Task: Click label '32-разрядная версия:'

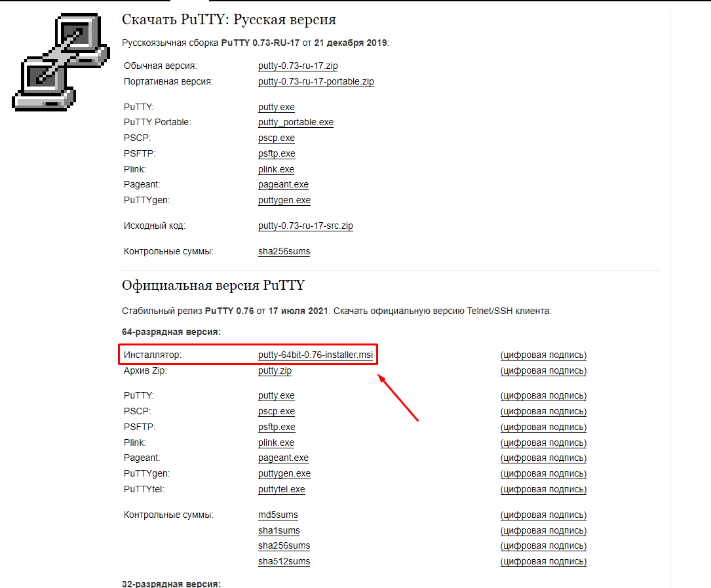Action: pyautogui.click(x=172, y=584)
